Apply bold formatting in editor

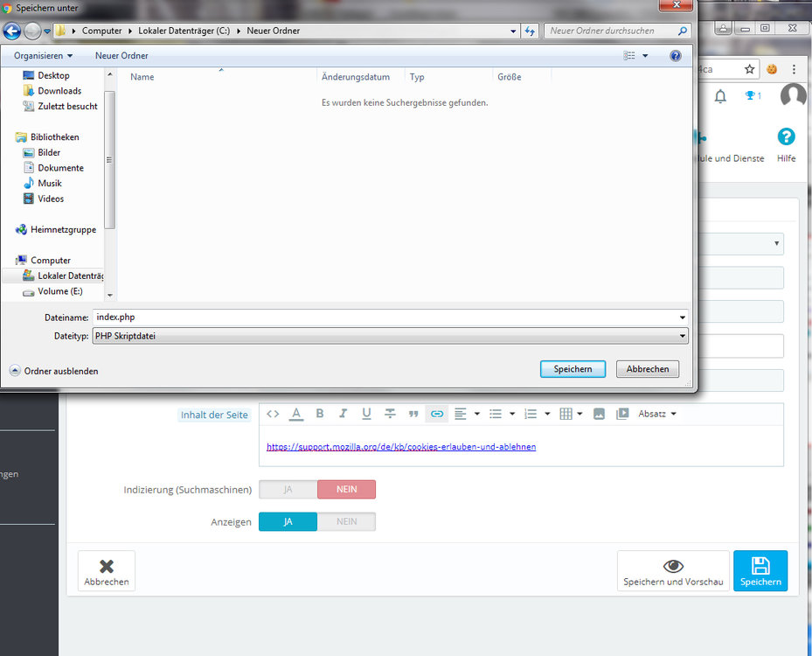pos(320,414)
